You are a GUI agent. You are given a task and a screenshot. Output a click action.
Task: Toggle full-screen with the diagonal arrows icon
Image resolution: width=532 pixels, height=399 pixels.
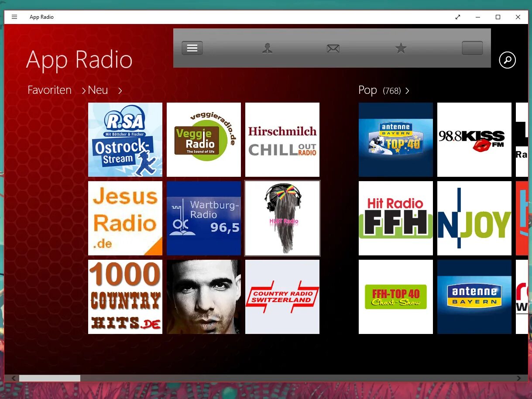click(x=458, y=17)
